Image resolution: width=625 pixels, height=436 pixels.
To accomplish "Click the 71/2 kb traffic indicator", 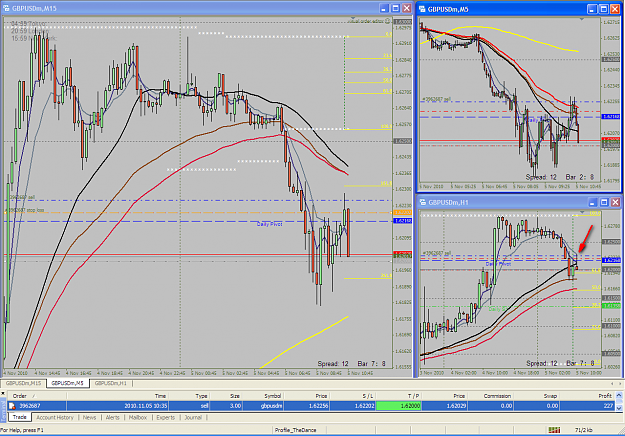I will click(582, 430).
